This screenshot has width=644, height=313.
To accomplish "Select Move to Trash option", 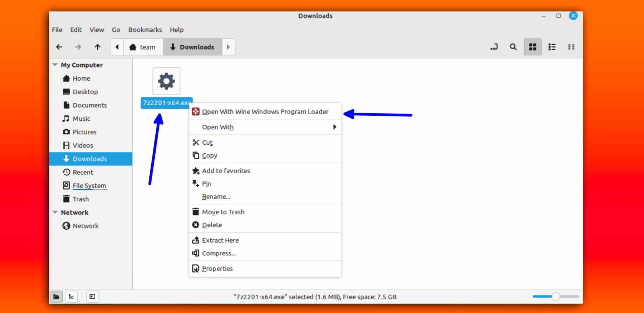I will point(223,212).
